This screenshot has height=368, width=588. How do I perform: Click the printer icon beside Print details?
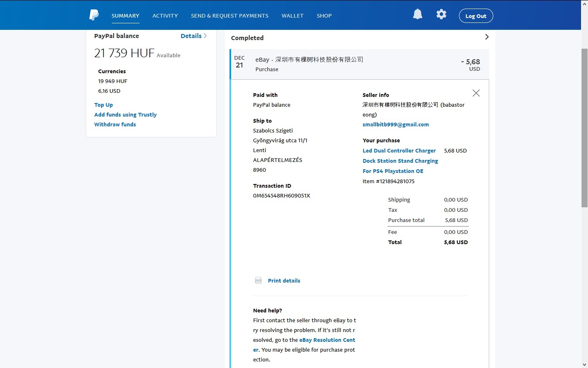(258, 280)
